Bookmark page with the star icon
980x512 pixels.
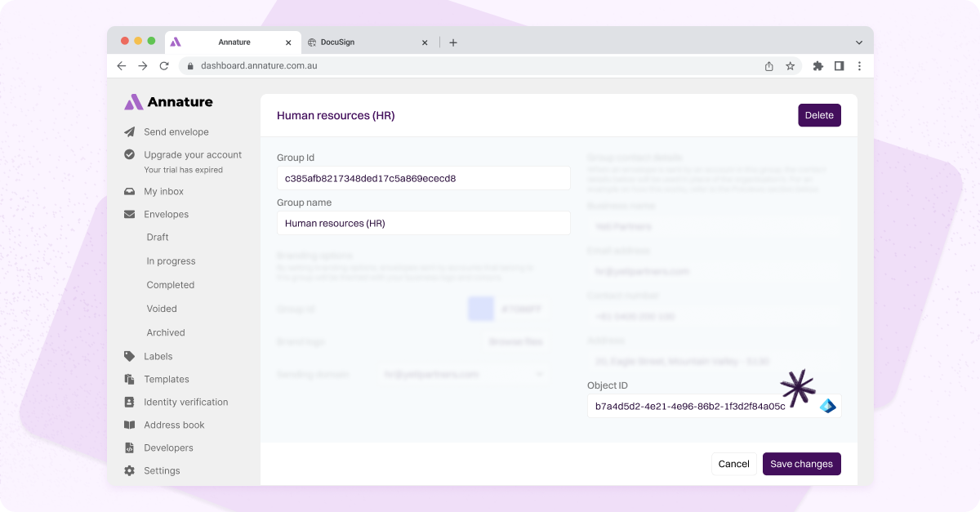coord(791,66)
